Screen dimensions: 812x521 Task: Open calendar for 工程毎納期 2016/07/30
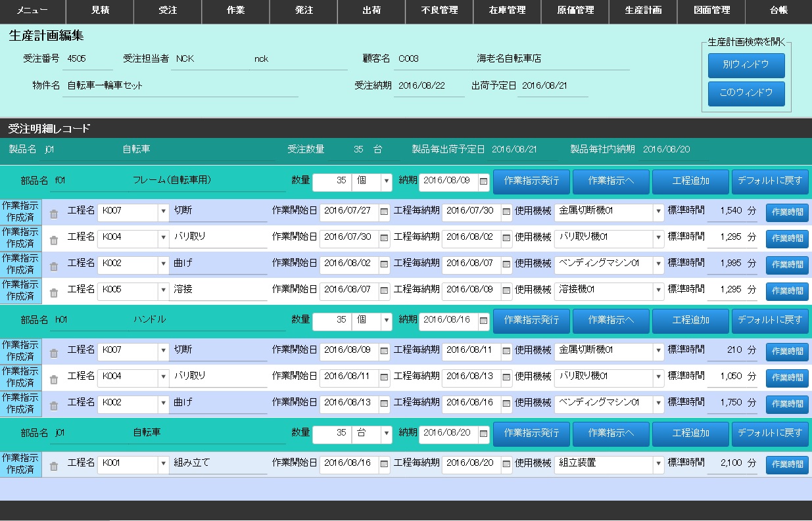[506, 212]
